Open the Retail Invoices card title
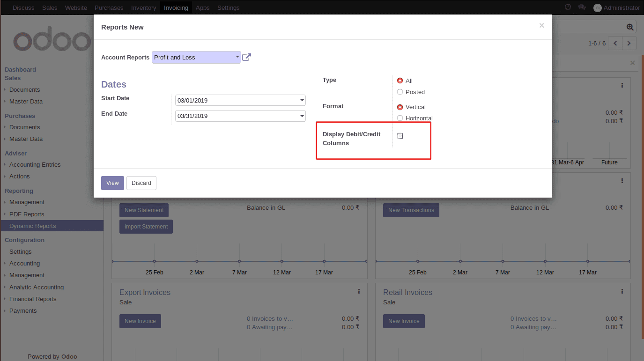The image size is (644, 361). coord(407,292)
